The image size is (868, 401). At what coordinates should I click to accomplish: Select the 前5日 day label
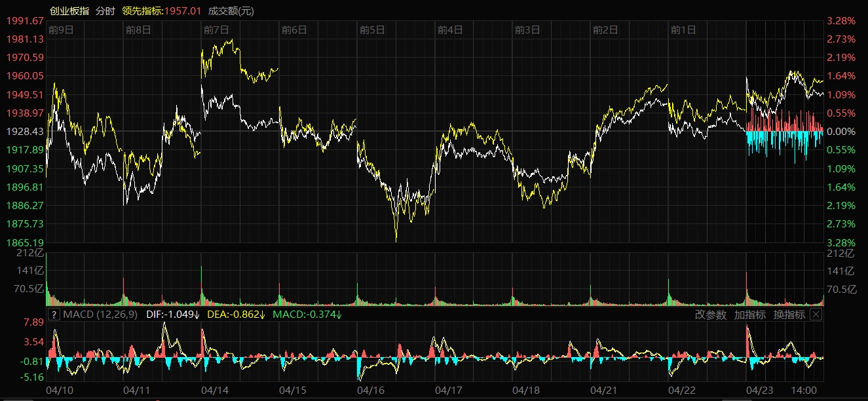point(372,29)
